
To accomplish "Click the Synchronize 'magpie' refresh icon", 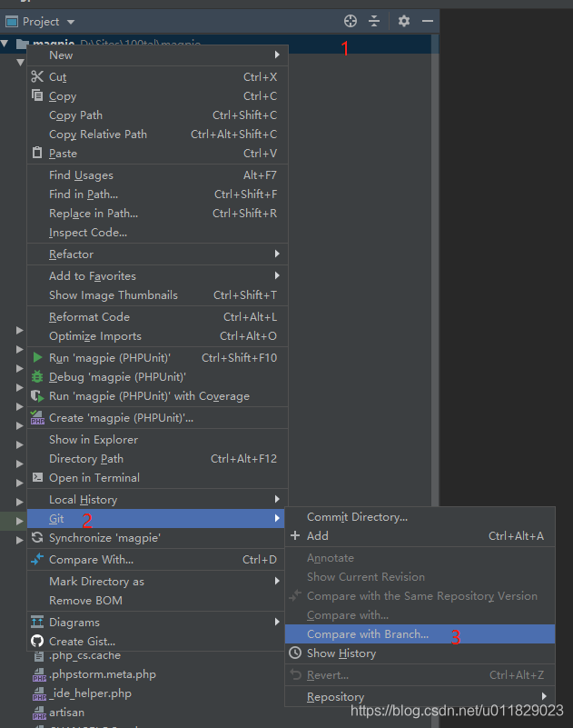I will click(x=37, y=537).
